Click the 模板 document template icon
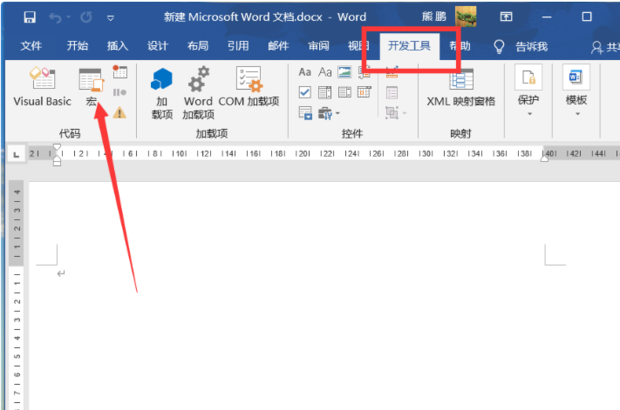620x410 pixels. pos(576,77)
